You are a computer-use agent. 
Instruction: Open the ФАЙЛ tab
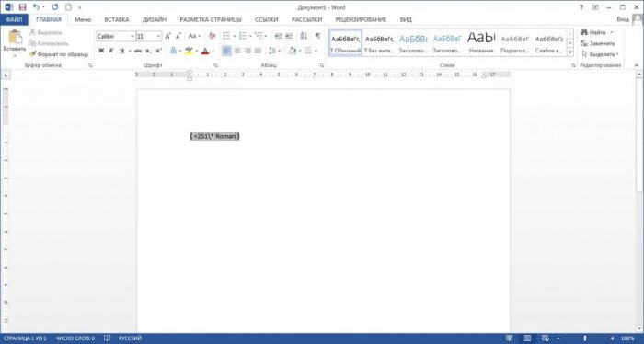pos(14,19)
